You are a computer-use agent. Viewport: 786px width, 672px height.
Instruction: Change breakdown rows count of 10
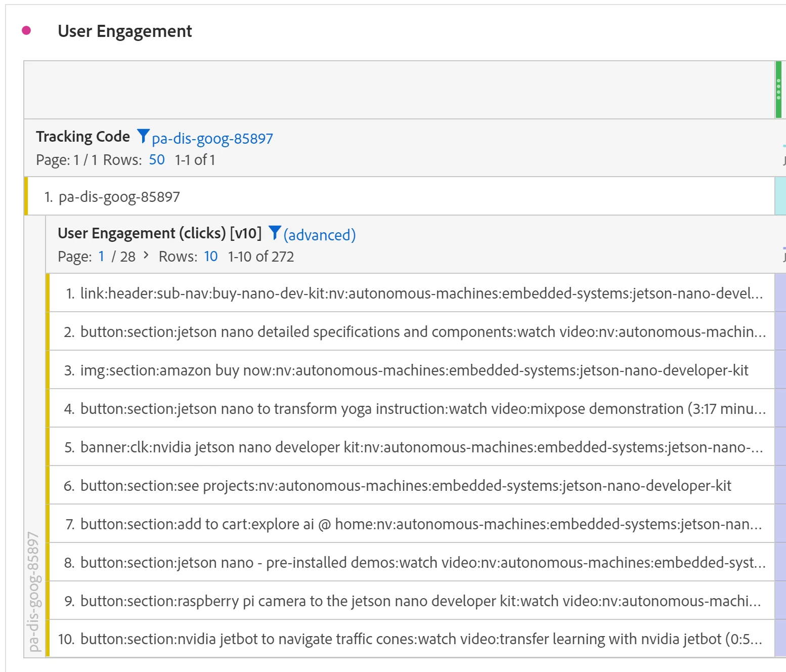click(211, 257)
